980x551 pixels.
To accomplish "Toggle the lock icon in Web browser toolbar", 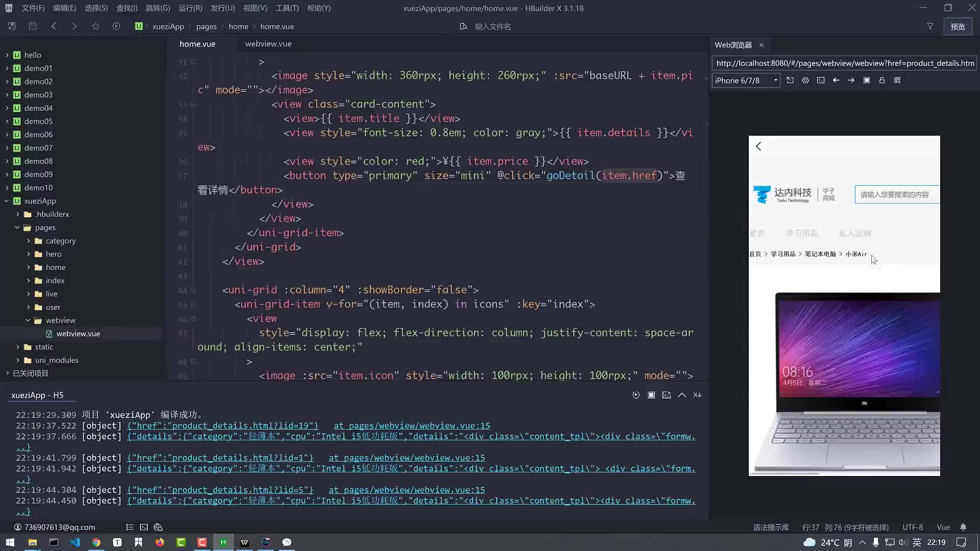I will click(882, 80).
